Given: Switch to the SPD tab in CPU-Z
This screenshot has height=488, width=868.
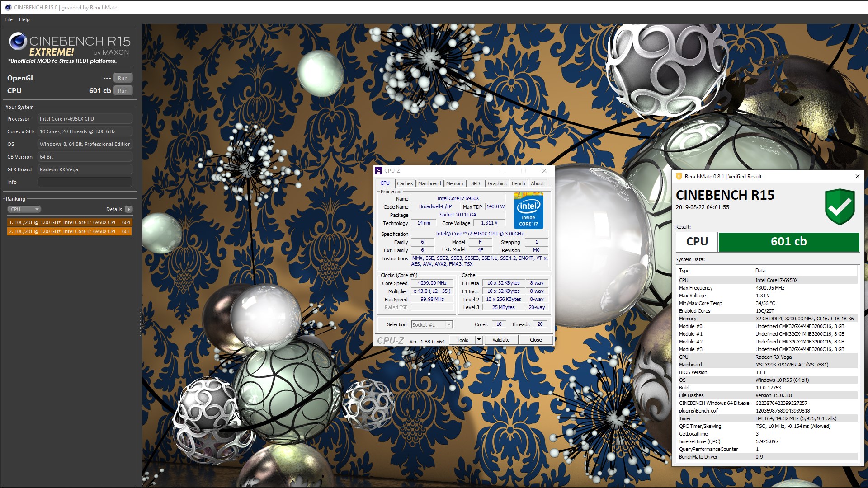Looking at the screenshot, I should tap(476, 183).
